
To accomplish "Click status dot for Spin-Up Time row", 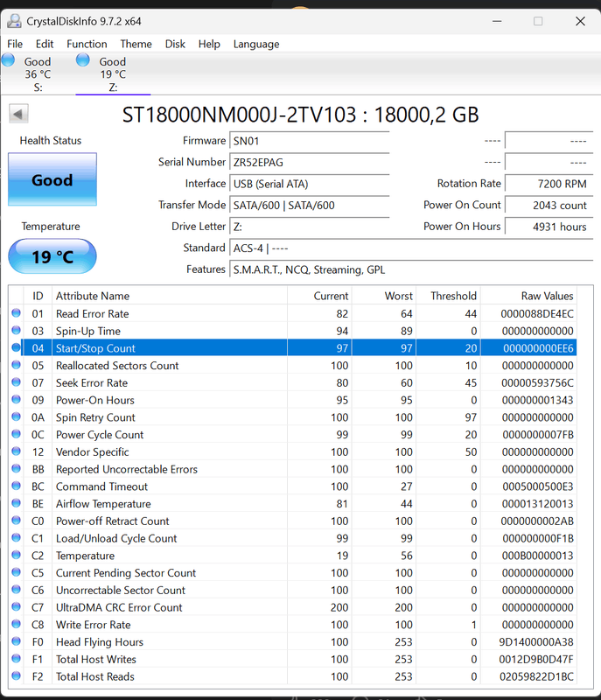I will [x=16, y=331].
